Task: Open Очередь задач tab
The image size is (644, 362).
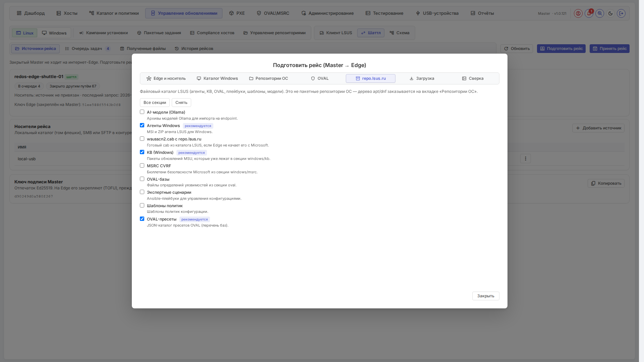Action: [88, 49]
